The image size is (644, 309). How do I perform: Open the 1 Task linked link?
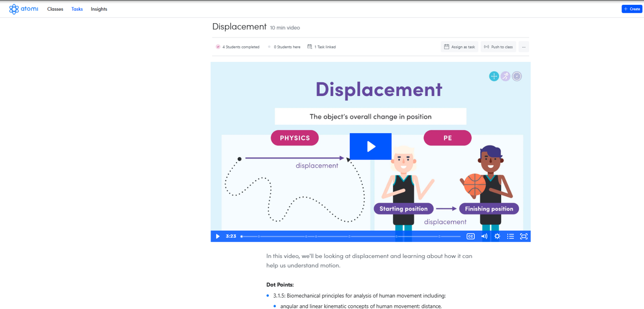pos(321,47)
